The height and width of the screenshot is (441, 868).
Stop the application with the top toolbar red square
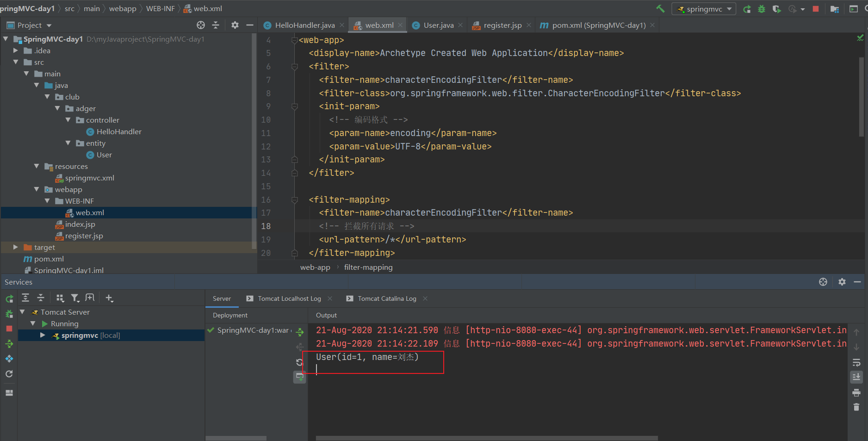[816, 9]
